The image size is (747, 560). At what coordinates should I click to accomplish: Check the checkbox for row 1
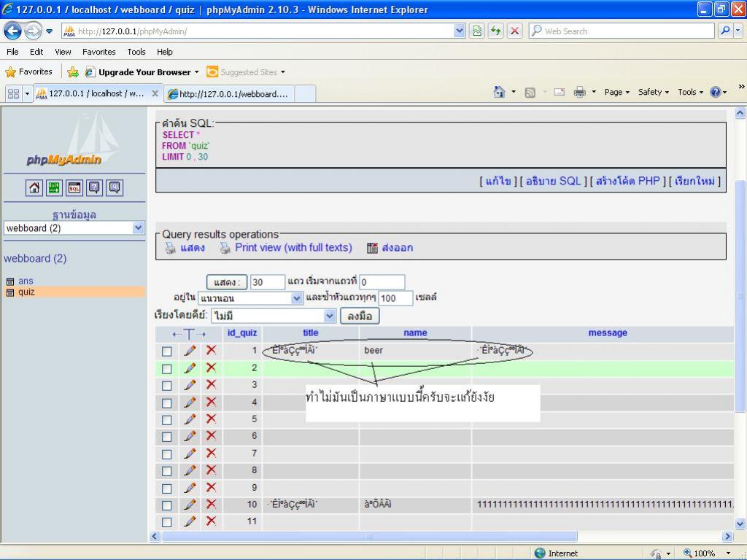(167, 351)
